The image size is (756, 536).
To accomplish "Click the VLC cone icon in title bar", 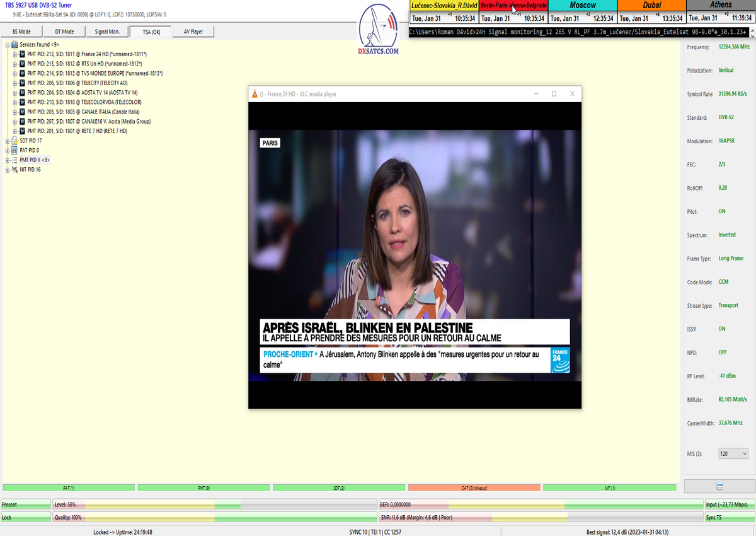I will tap(255, 94).
